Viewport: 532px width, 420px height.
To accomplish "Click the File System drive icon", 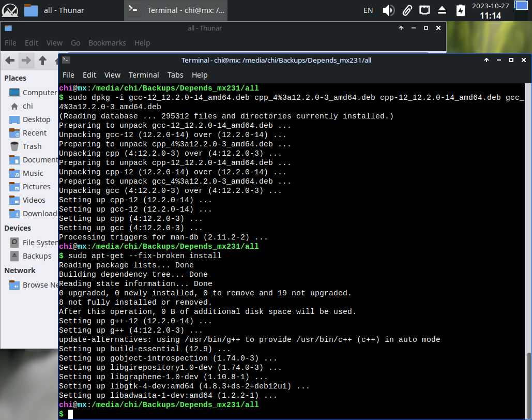I will click(14, 243).
